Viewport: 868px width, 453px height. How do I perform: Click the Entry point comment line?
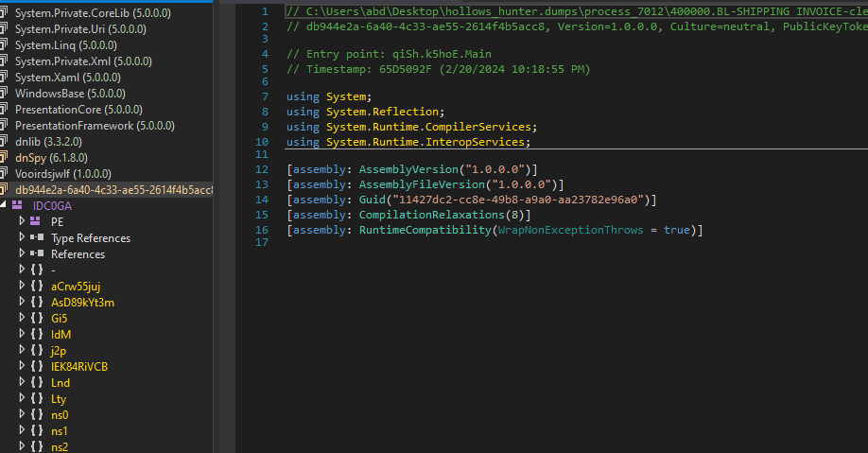(x=389, y=54)
